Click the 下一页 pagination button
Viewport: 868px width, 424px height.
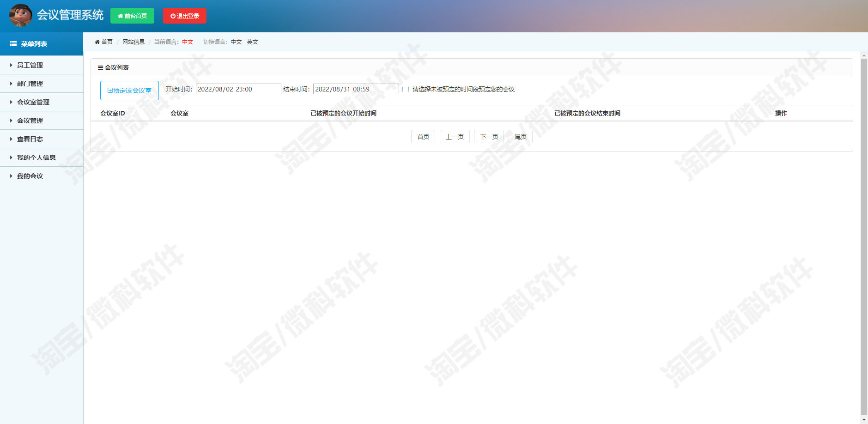coord(489,137)
